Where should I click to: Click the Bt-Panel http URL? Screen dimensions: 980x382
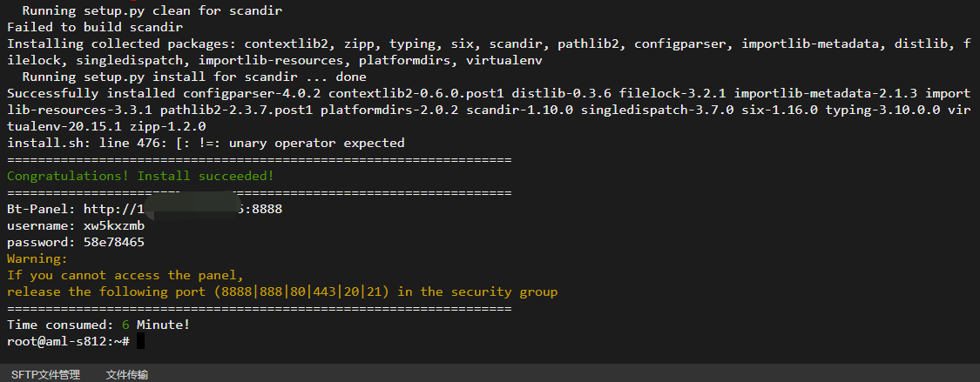(183, 209)
